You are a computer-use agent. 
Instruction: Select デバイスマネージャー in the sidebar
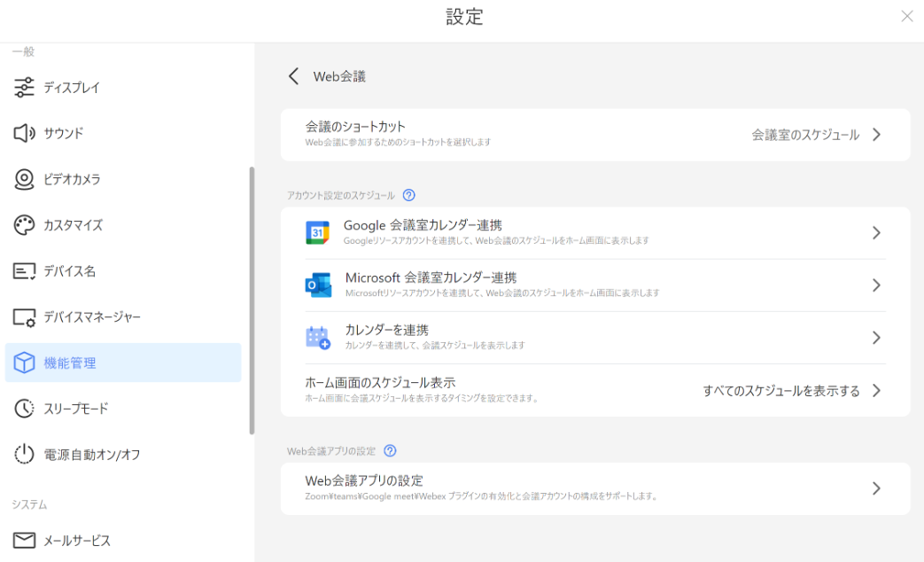(91, 317)
